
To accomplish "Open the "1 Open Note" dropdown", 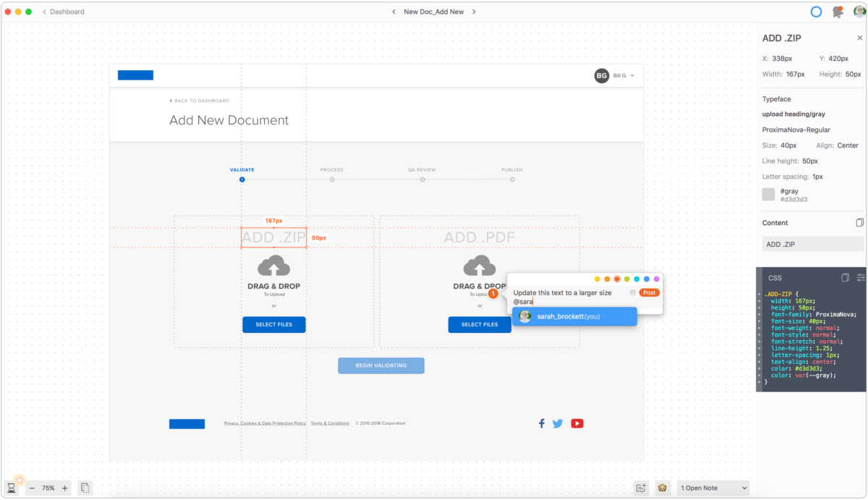I will [x=712, y=488].
